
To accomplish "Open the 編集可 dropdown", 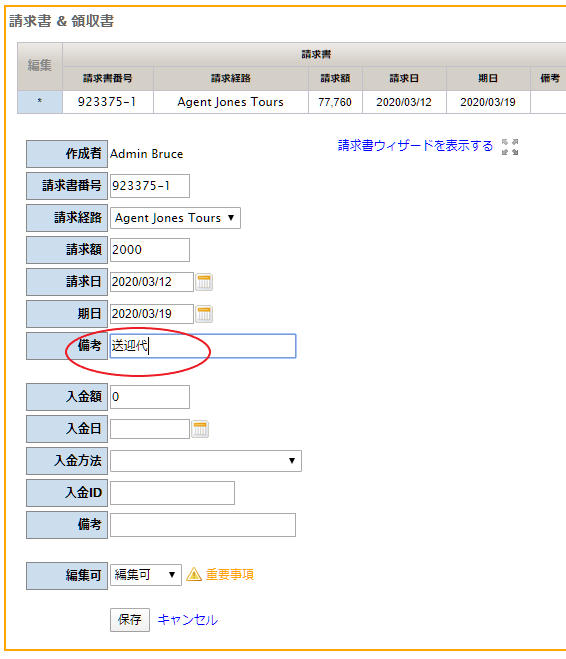I will point(146,575).
